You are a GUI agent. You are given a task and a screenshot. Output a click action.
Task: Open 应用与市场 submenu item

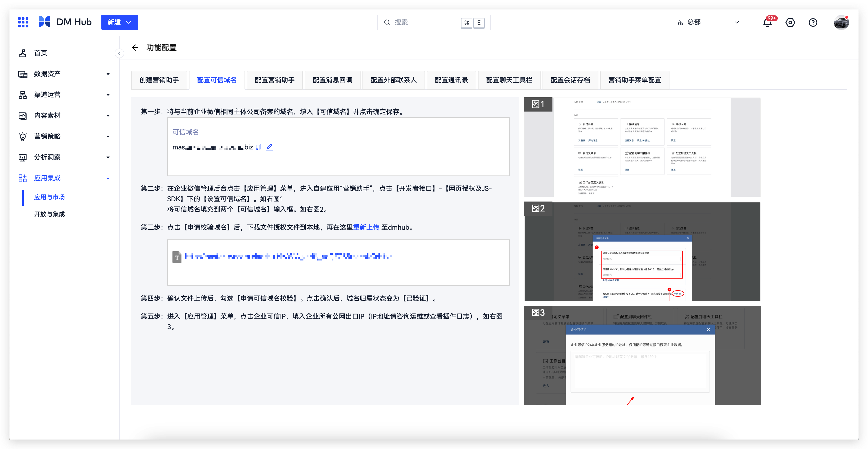tap(49, 197)
